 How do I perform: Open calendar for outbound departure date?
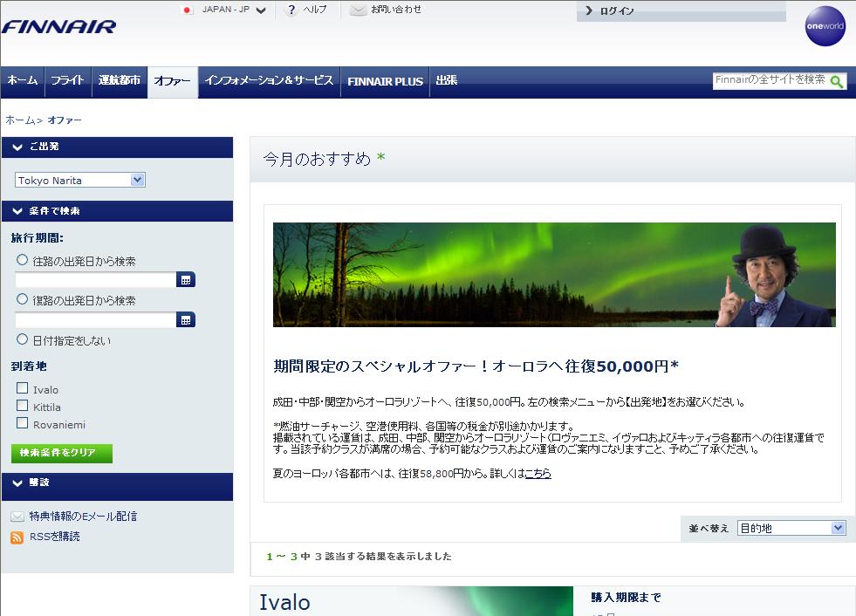point(186,279)
